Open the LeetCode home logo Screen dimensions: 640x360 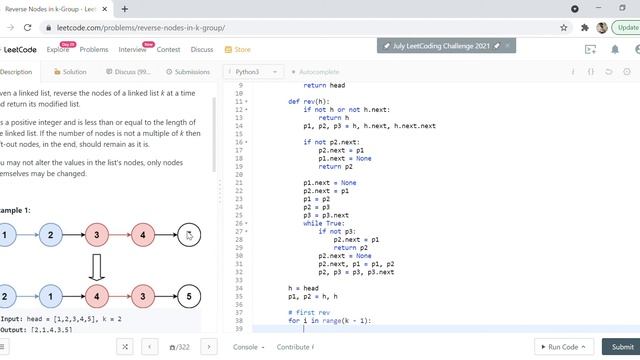point(19,49)
